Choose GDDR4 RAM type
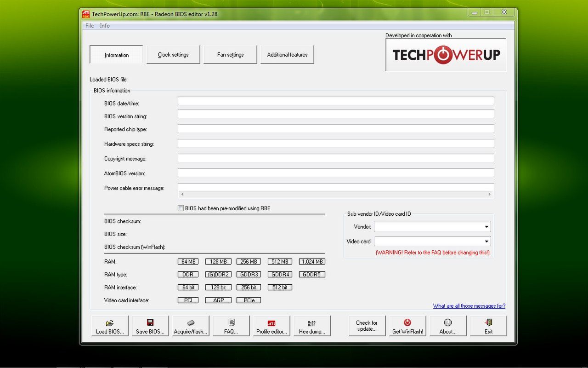The image size is (588, 368). pyautogui.click(x=280, y=275)
